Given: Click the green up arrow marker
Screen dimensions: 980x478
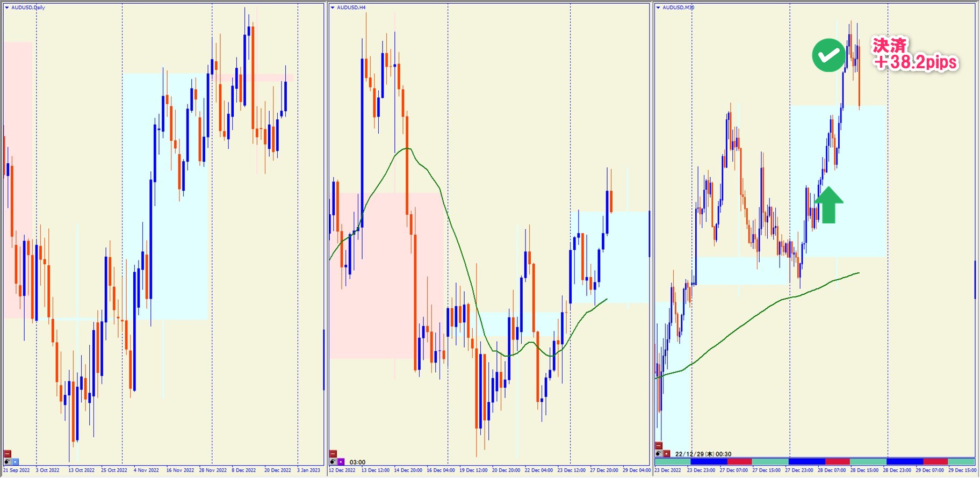Looking at the screenshot, I should tap(828, 205).
